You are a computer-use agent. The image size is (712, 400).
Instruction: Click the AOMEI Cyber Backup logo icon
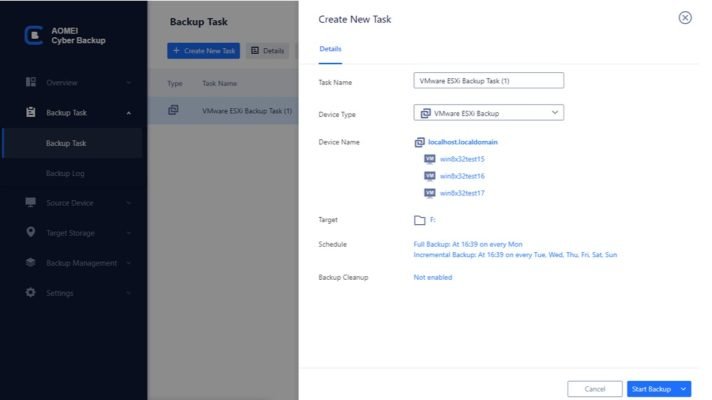[33, 35]
